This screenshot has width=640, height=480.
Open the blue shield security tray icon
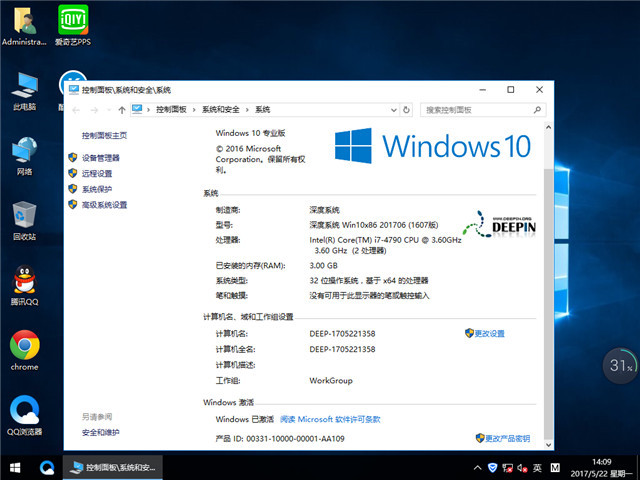pos(493,468)
